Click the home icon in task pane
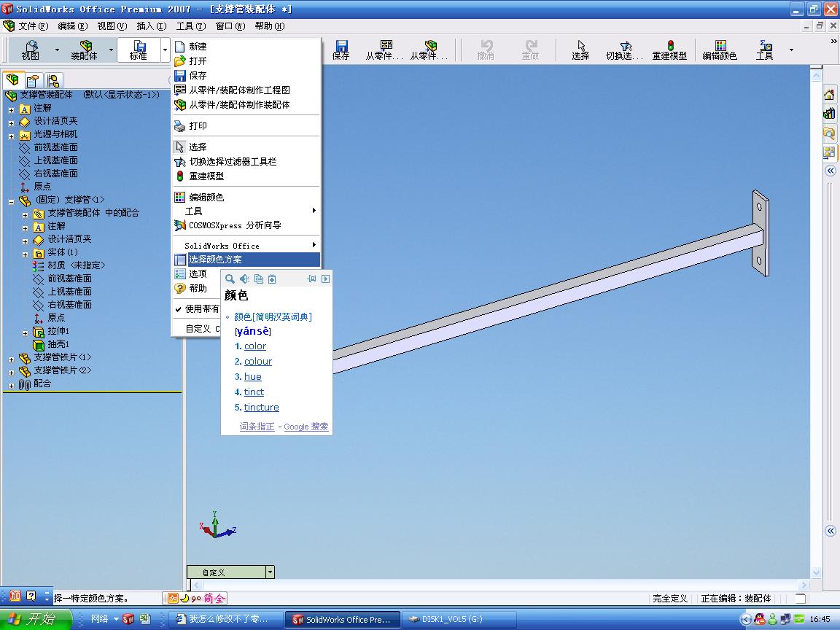840x630 pixels. coord(829,95)
